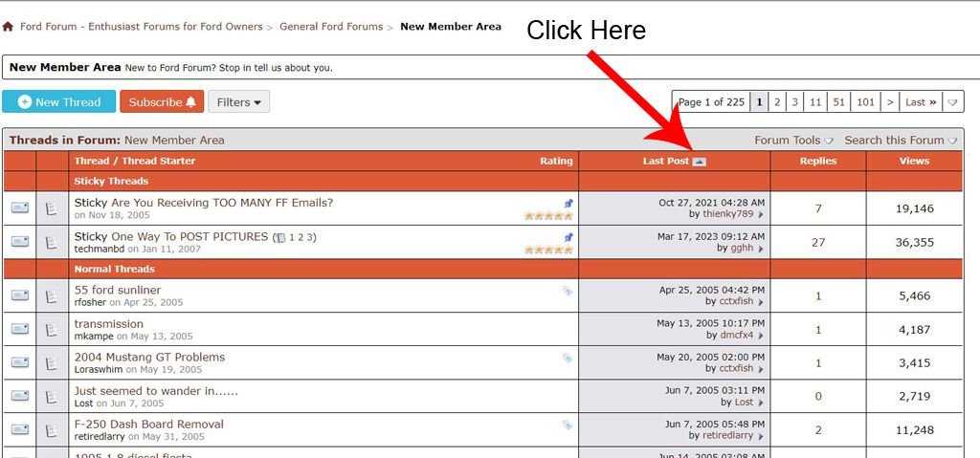The height and width of the screenshot is (458, 980).
Task: Expand the Forum Tools menu
Action: 793,141
